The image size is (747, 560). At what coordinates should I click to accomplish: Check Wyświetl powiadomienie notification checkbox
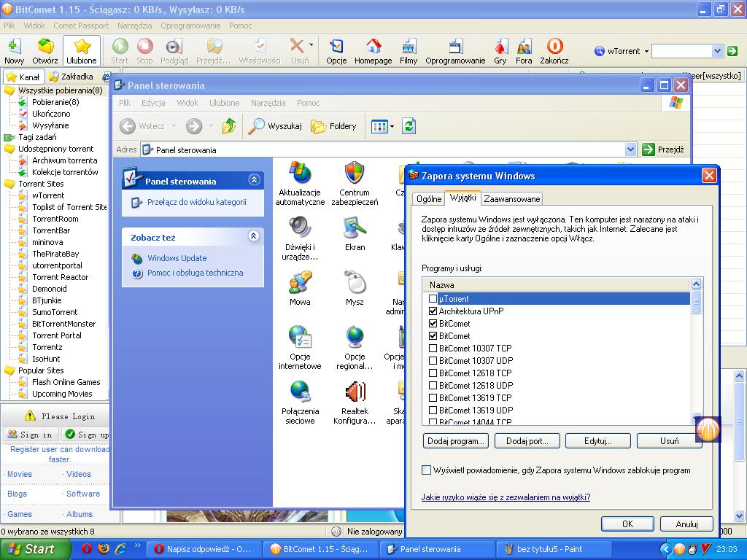426,470
